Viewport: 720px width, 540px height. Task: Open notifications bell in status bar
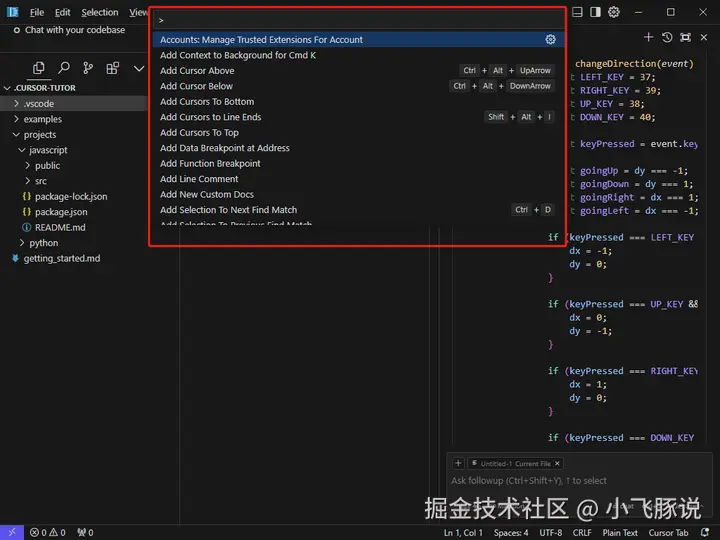(705, 533)
